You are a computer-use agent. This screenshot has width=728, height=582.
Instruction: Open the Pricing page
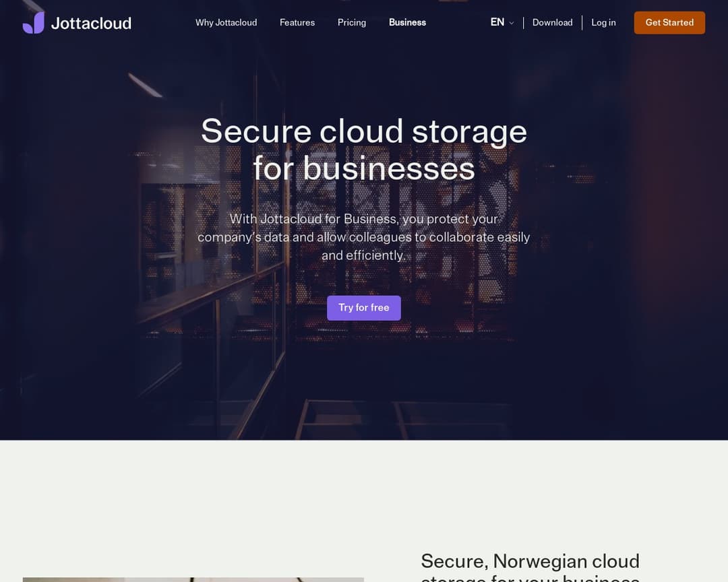pyautogui.click(x=351, y=22)
